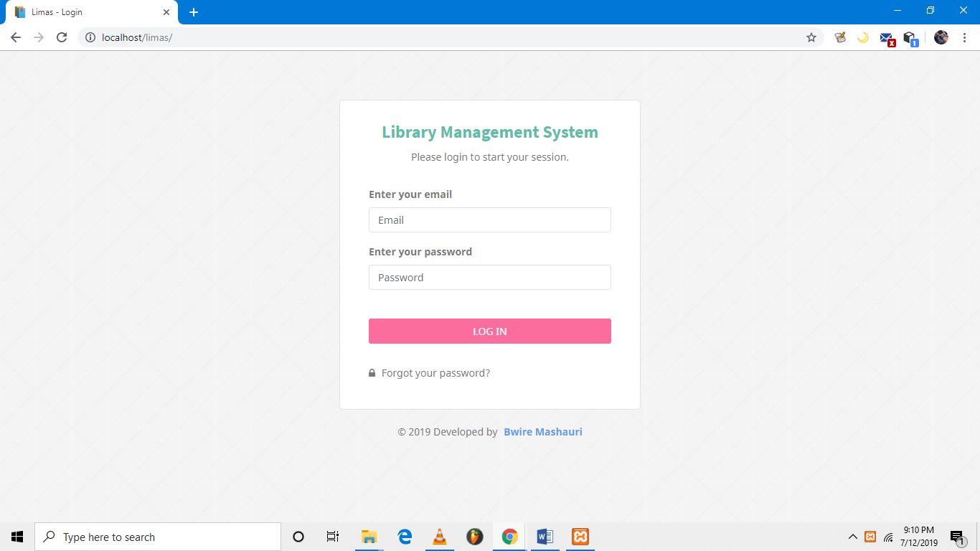Click the Type here to search box
This screenshot has height=551, width=980.
pos(158,537)
